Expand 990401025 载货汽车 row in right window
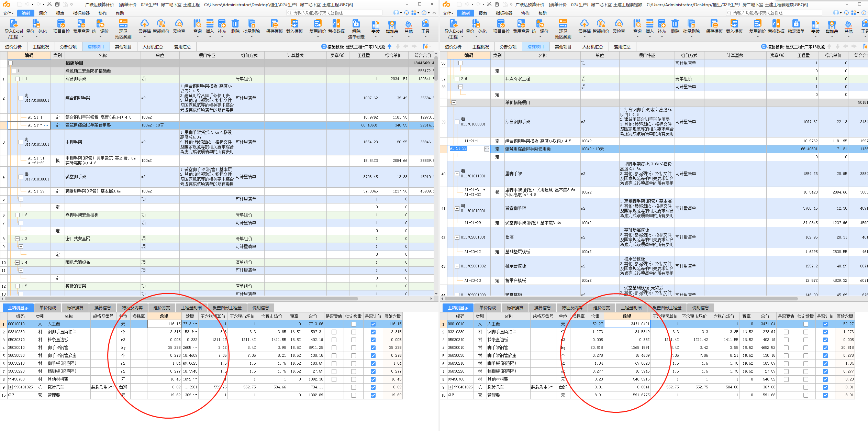The width and height of the screenshot is (868, 431). pyautogui.click(x=450, y=387)
